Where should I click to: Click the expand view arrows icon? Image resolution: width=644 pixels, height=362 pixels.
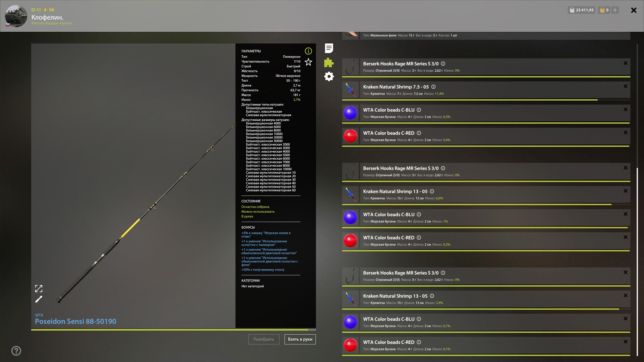(x=38, y=289)
